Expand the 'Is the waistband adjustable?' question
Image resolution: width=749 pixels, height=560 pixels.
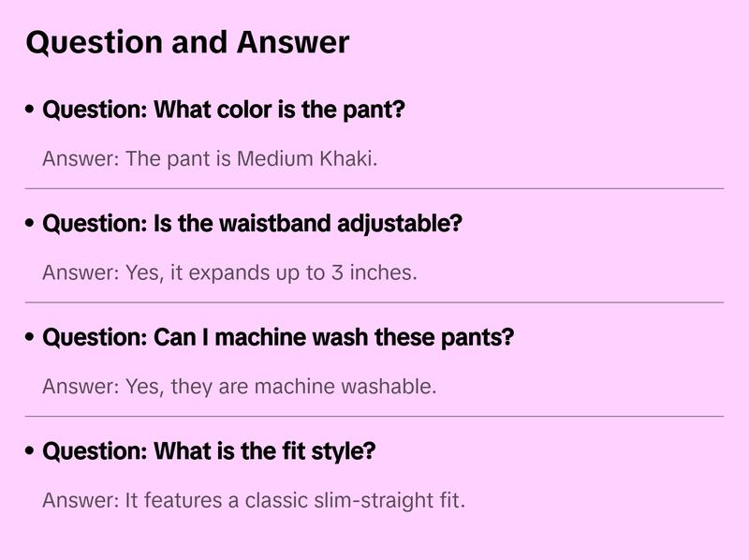[253, 224]
